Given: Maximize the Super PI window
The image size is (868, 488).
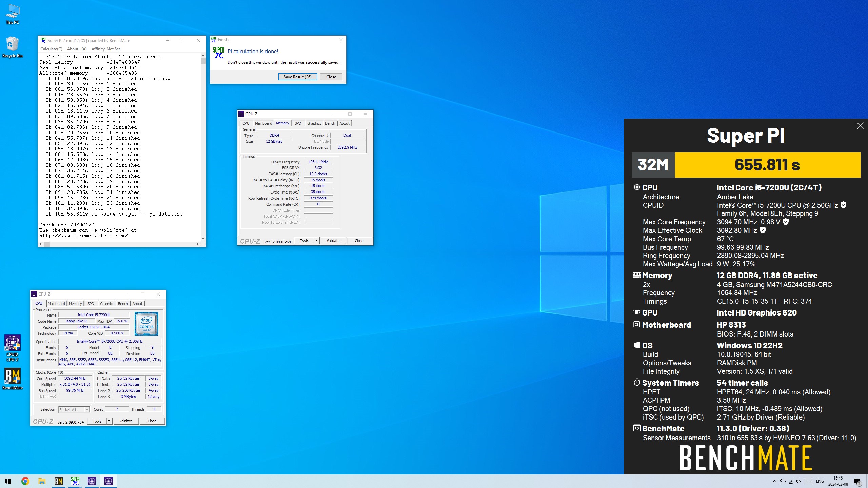Looking at the screenshot, I should click(x=183, y=40).
